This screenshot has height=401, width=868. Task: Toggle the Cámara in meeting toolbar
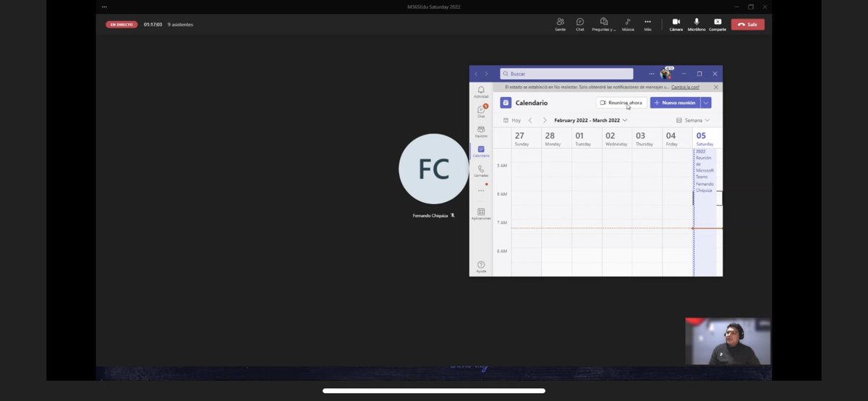pos(676,24)
